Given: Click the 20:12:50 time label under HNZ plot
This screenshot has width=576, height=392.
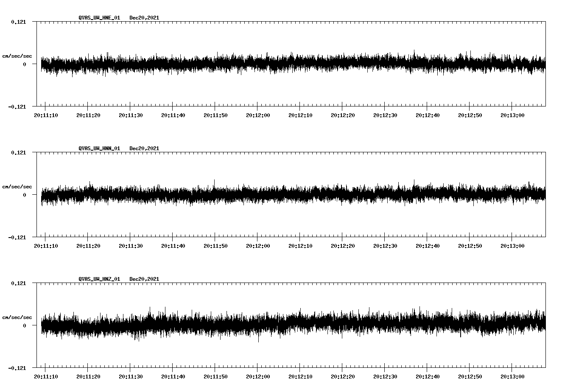Looking at the screenshot, I should coord(470,376).
